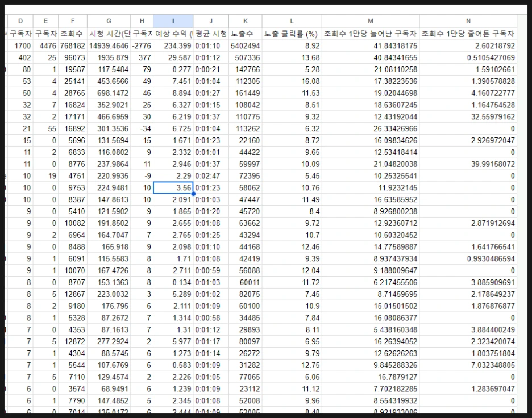This screenshot has width=532, height=418.
Task: Select cell with value 72395
Action: click(246, 175)
